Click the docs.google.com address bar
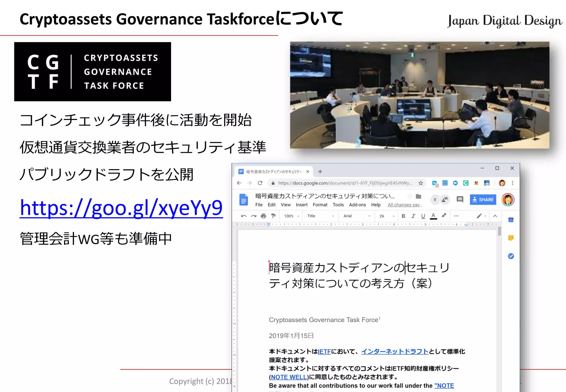The image size is (566, 392). tap(345, 183)
